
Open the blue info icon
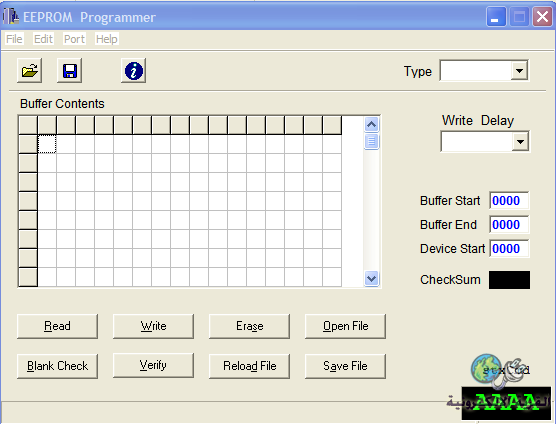coord(134,71)
